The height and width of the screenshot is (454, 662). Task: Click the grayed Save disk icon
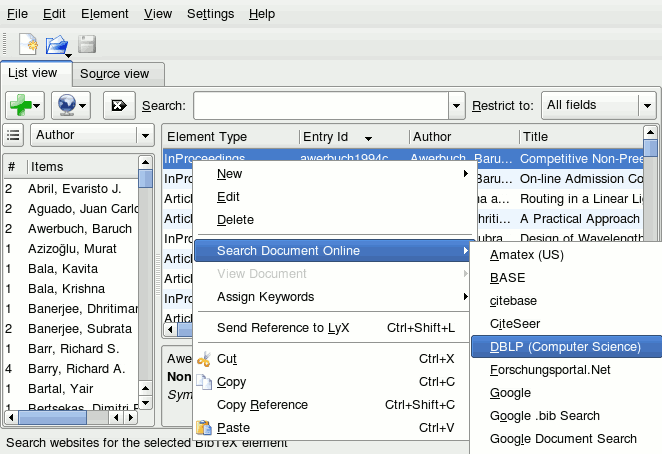click(x=87, y=44)
